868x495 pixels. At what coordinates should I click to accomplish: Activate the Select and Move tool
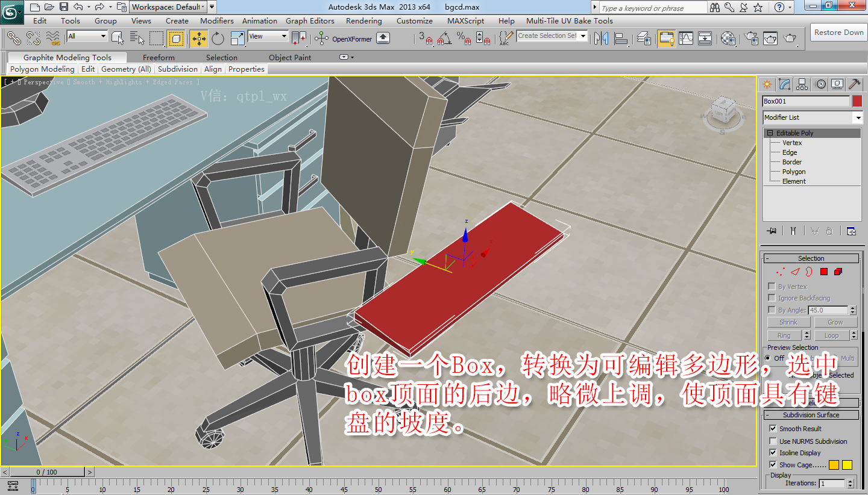point(198,38)
